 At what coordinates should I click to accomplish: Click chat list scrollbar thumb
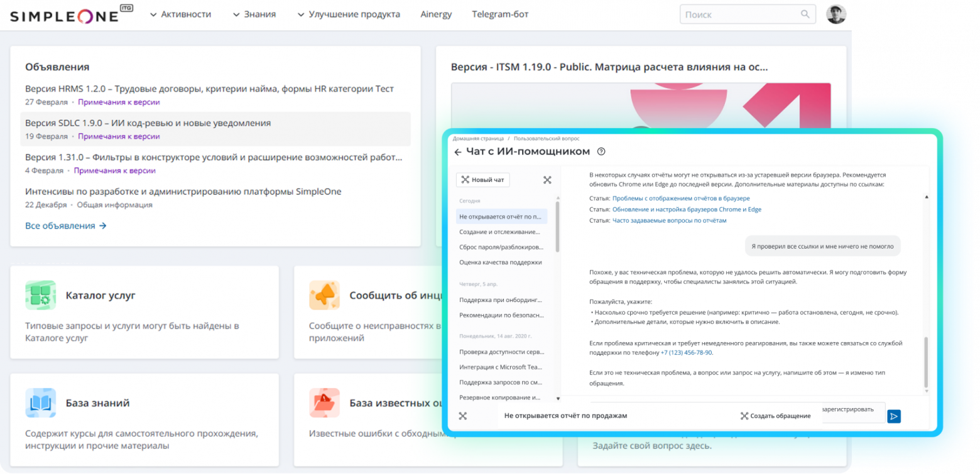(x=557, y=227)
